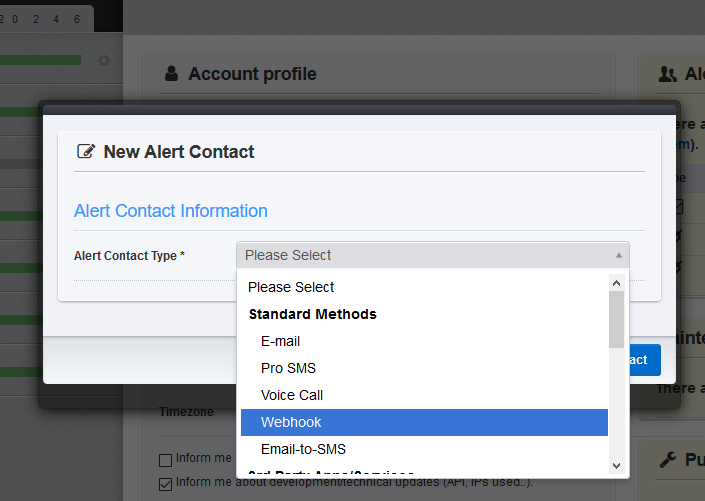Select Email-to-SMS from the list
This screenshot has width=705, height=501.
click(x=303, y=449)
